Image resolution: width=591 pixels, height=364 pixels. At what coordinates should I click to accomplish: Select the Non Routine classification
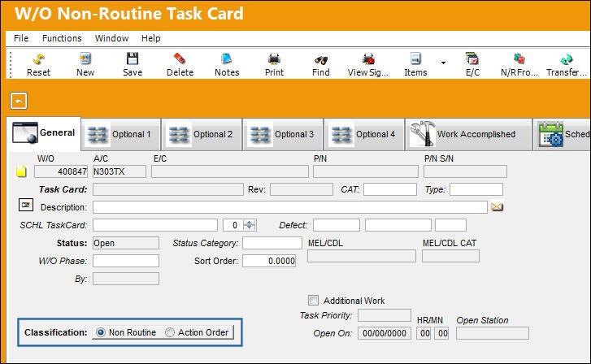pos(101,332)
